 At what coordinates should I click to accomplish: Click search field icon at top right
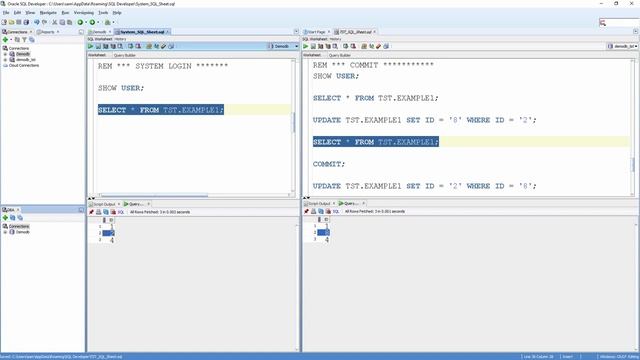click(x=603, y=22)
